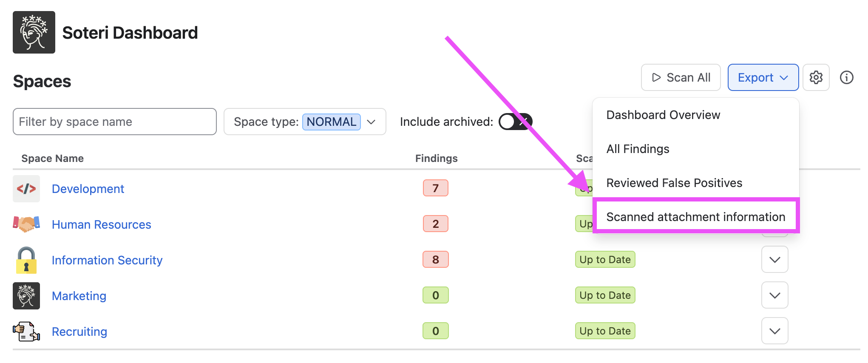
Task: Click the Marketing space avatar icon
Action: pyautogui.click(x=26, y=296)
